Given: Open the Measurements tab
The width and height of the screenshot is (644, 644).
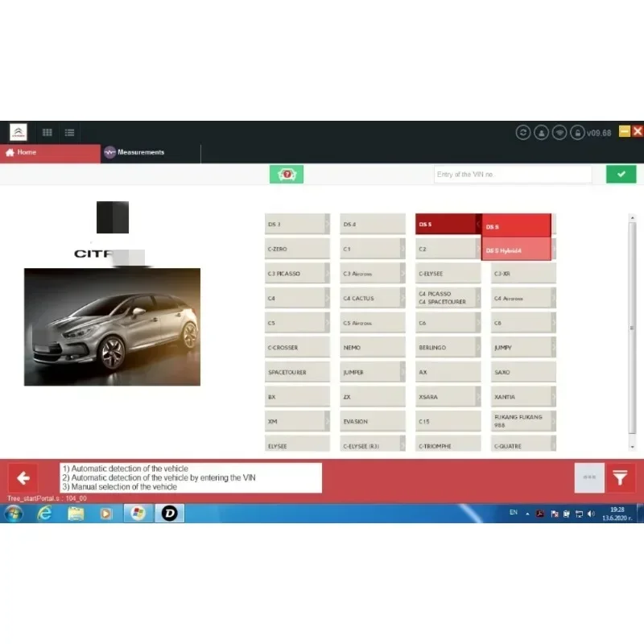Looking at the screenshot, I should click(x=151, y=152).
